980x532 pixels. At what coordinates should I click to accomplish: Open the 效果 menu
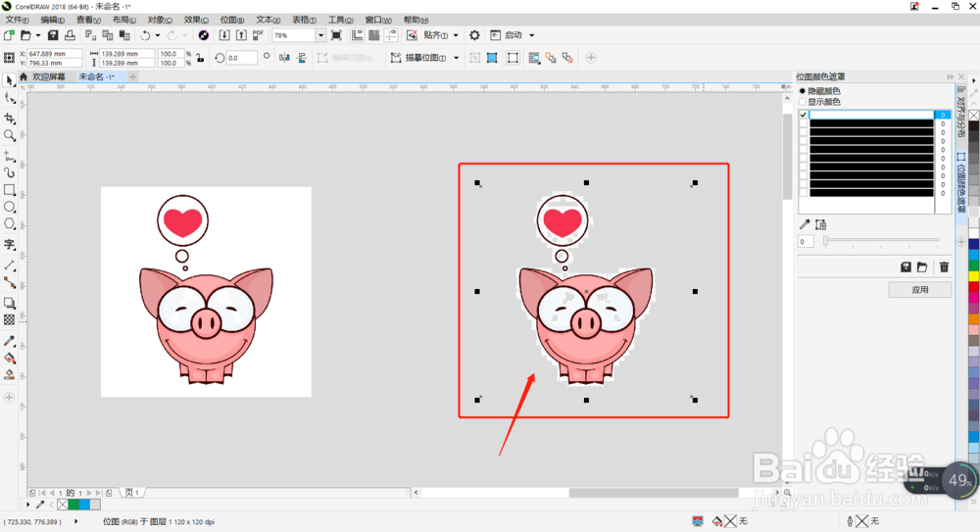tap(196, 20)
